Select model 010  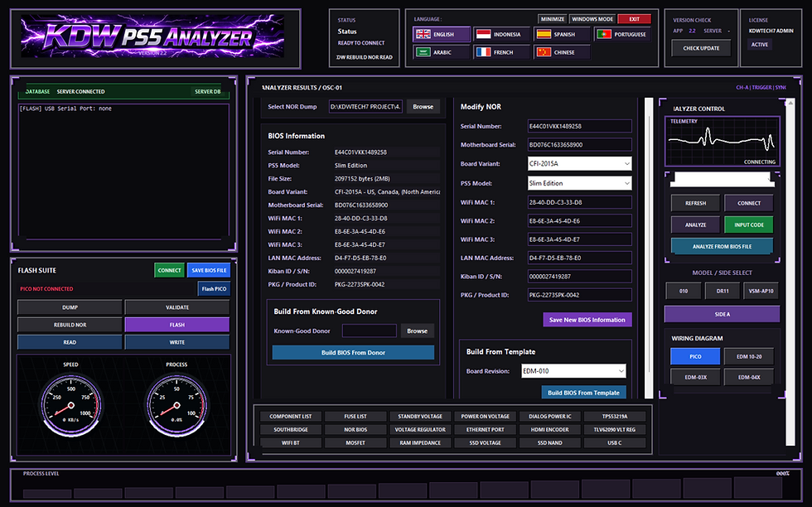[x=684, y=291]
